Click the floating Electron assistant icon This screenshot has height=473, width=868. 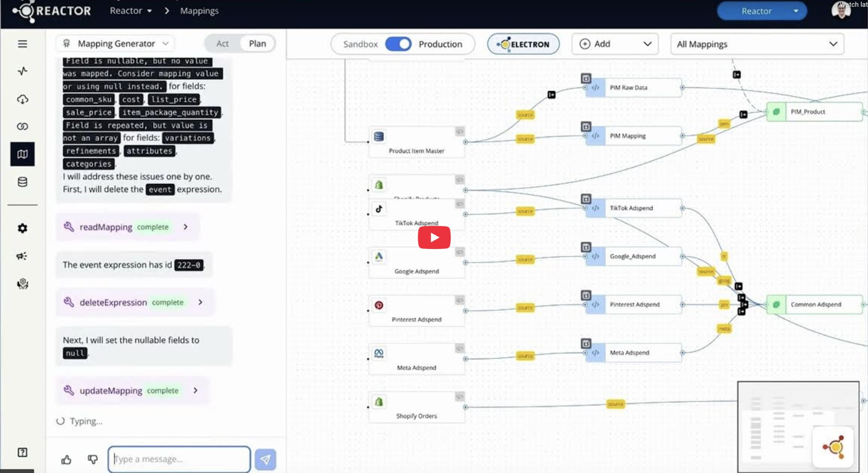pos(833,447)
